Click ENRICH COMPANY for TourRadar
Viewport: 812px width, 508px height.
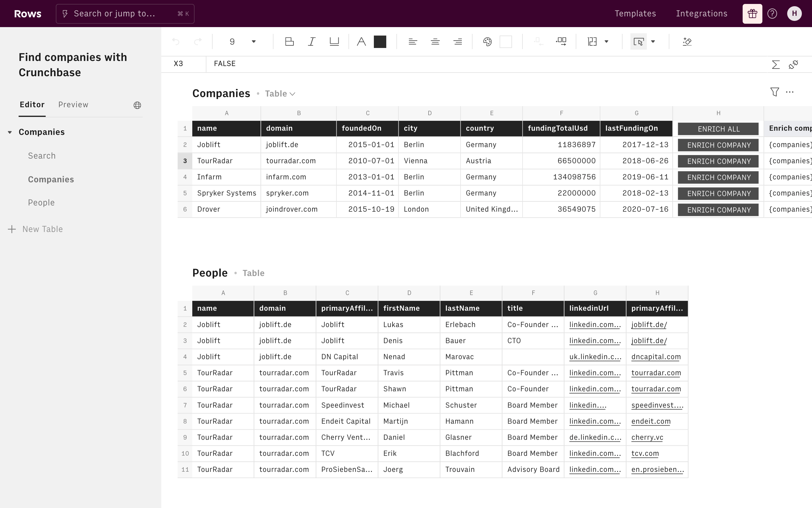pos(718,161)
